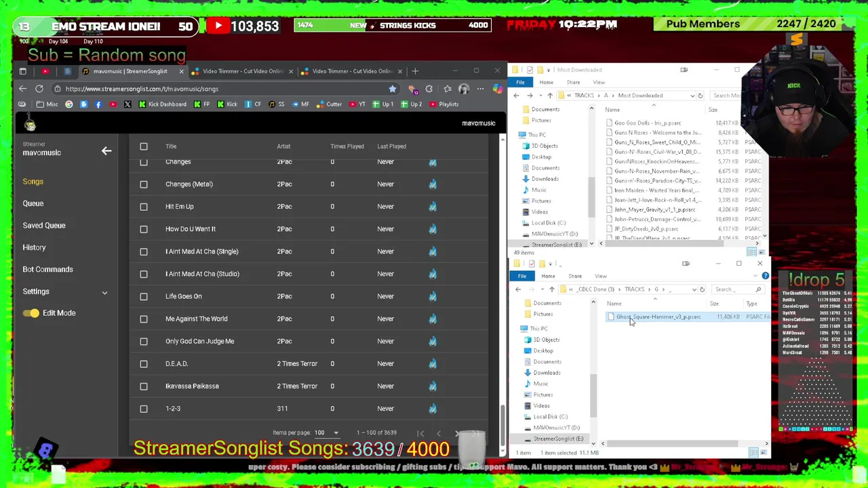Open the Google bookmark icon

tap(69, 104)
